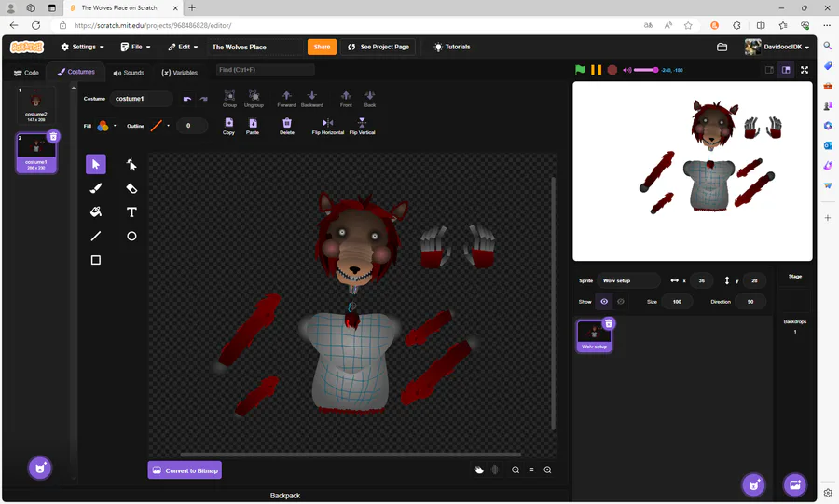The height and width of the screenshot is (504, 839).
Task: Enter full screen stage mode
Action: 805,70
